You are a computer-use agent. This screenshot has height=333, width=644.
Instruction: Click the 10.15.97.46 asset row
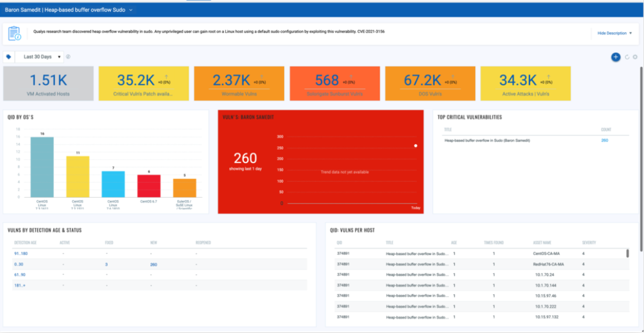click(x=481, y=296)
